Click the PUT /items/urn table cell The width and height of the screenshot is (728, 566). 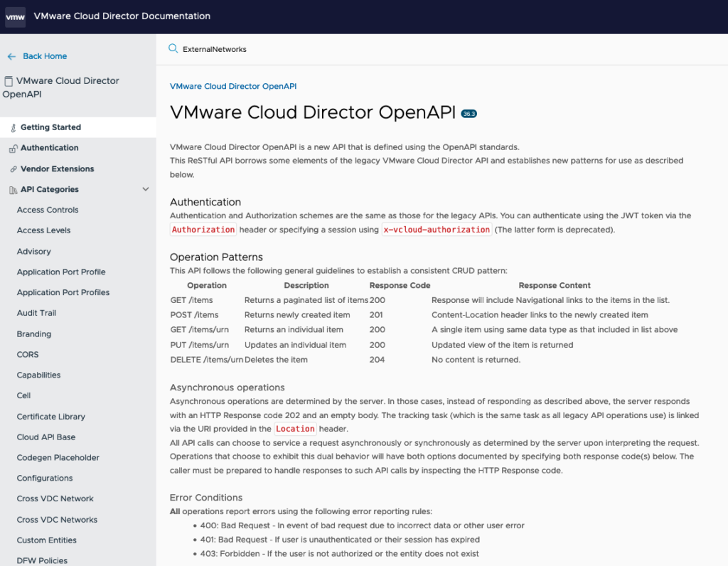coord(200,345)
